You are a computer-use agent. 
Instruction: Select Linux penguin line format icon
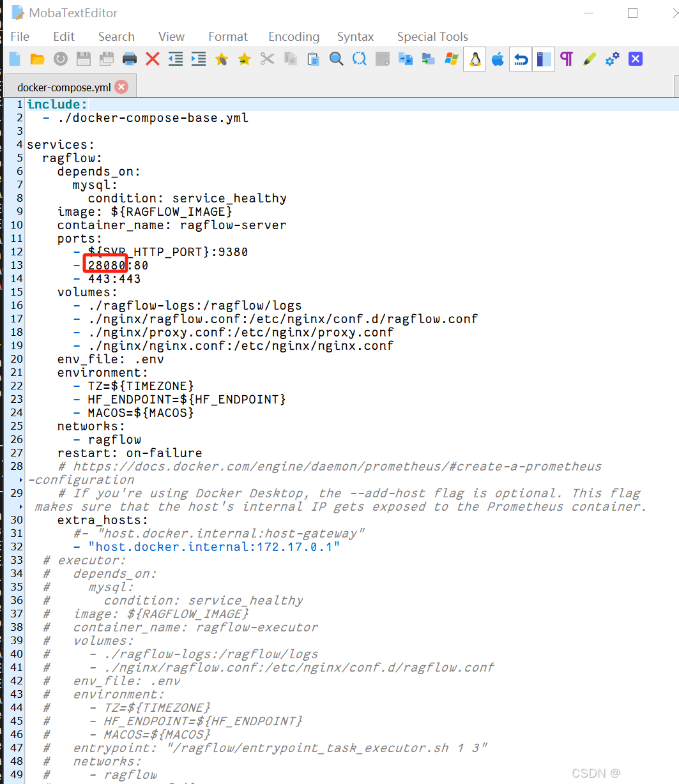tap(475, 59)
